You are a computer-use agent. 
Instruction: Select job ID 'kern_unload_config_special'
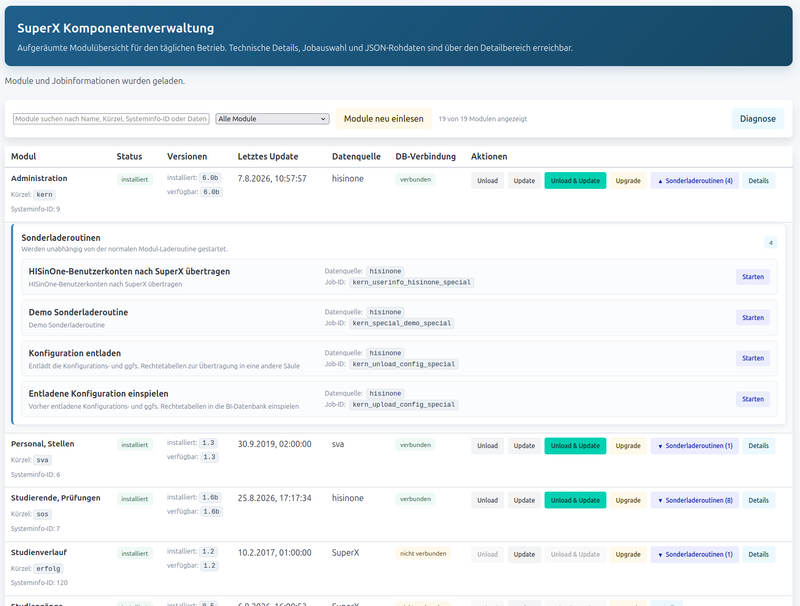pyautogui.click(x=404, y=364)
